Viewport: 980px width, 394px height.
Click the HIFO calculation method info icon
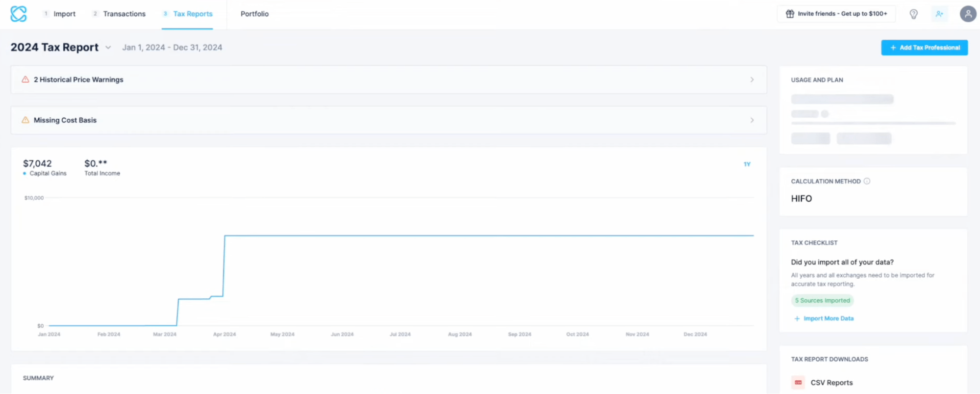pyautogui.click(x=867, y=181)
